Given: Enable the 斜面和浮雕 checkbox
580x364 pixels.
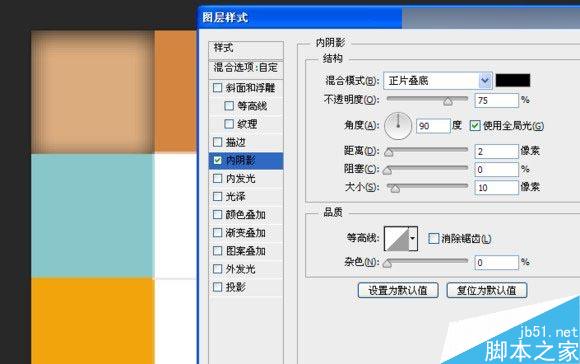Looking at the screenshot, I should (x=218, y=88).
